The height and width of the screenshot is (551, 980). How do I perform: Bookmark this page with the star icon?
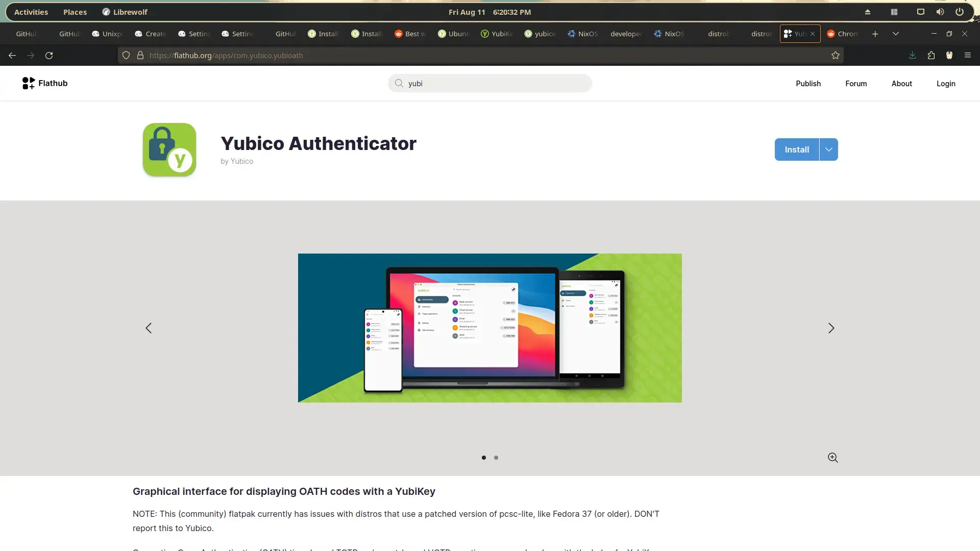click(x=836, y=56)
